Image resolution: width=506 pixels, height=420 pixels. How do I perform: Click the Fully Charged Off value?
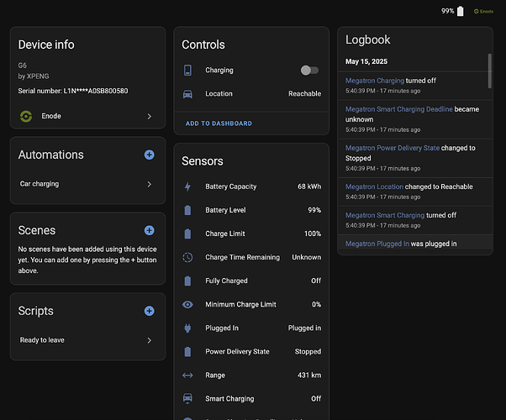coord(316,281)
